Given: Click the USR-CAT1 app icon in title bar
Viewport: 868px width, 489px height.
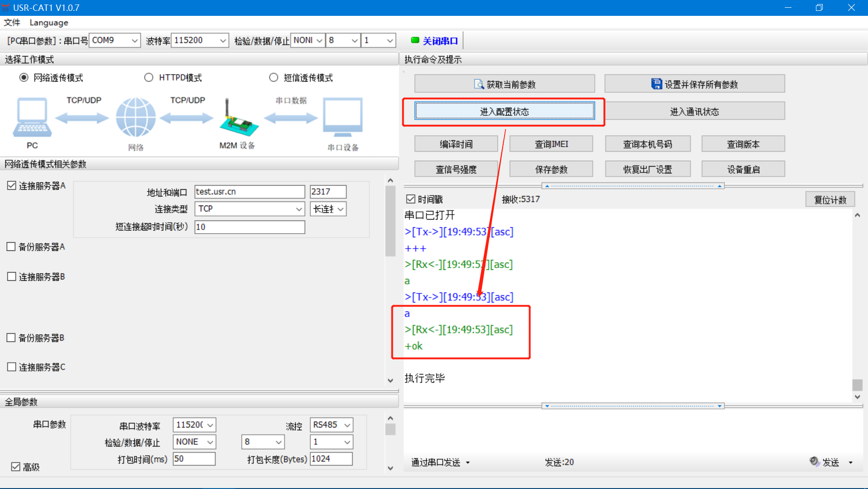Looking at the screenshot, I should (5, 7).
